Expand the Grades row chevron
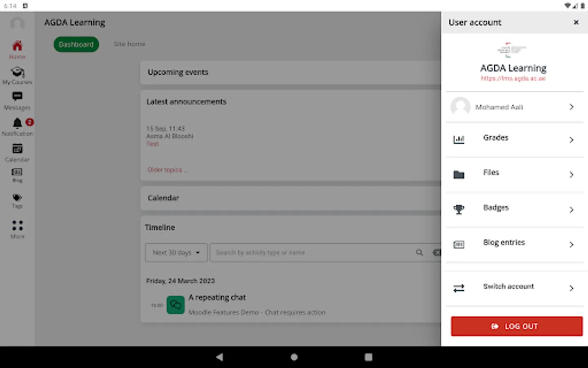The height and width of the screenshot is (368, 588). tap(572, 140)
